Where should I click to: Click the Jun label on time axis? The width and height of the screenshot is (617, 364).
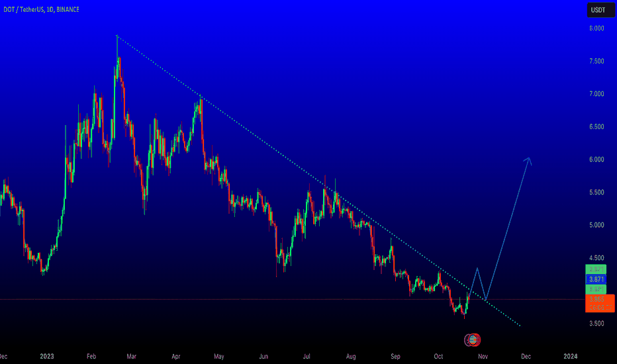[x=263, y=356]
